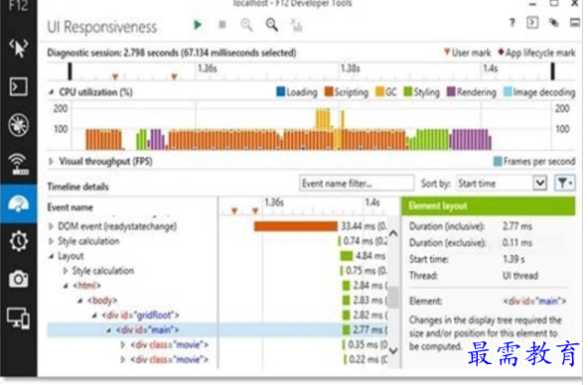Click the Diagnostic session duration text
The image size is (588, 385).
pos(172,53)
